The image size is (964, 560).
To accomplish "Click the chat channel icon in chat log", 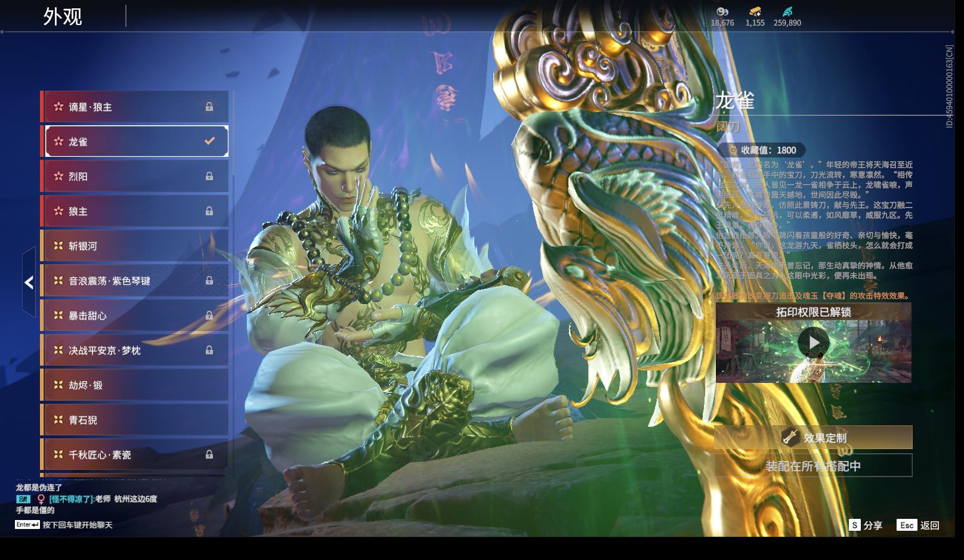I will [x=23, y=499].
